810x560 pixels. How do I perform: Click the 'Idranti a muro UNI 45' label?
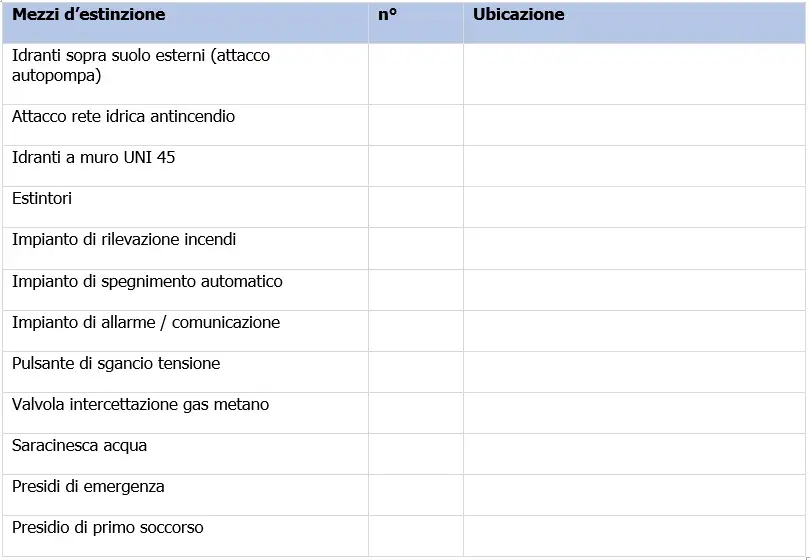94,158
